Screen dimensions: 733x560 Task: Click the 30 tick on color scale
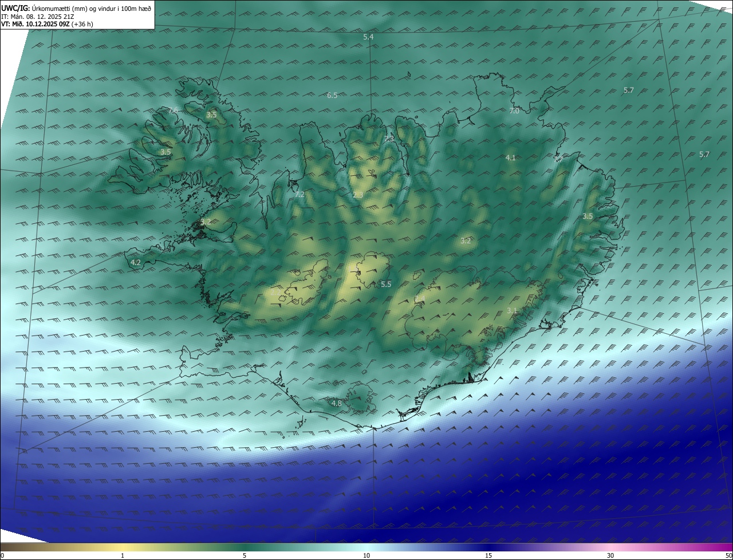610,555
